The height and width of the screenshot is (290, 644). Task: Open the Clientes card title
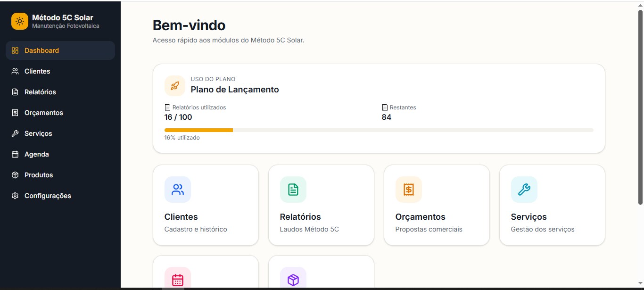[181, 217]
